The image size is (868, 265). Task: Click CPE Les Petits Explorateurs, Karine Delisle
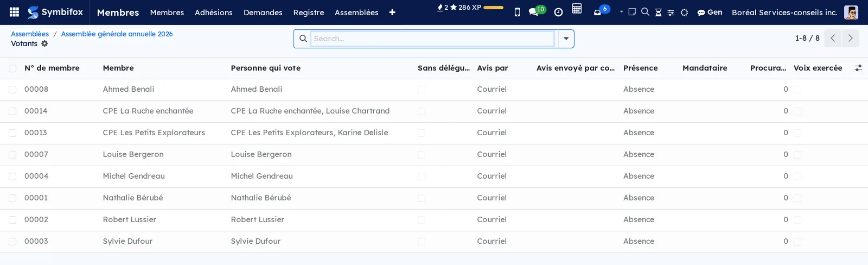pyautogui.click(x=309, y=132)
